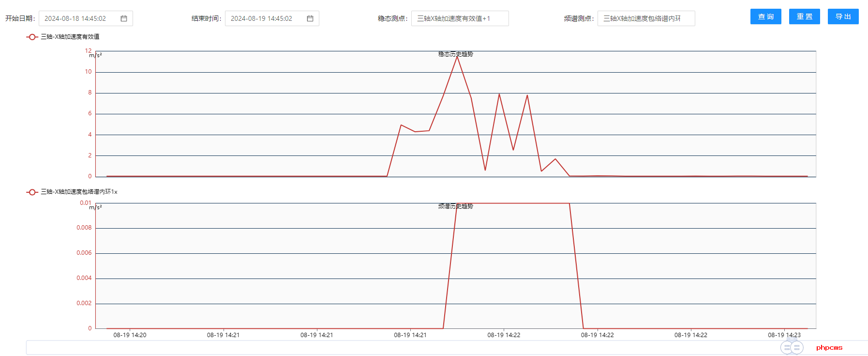Click the data zoom move grip above the handles

click(792, 338)
